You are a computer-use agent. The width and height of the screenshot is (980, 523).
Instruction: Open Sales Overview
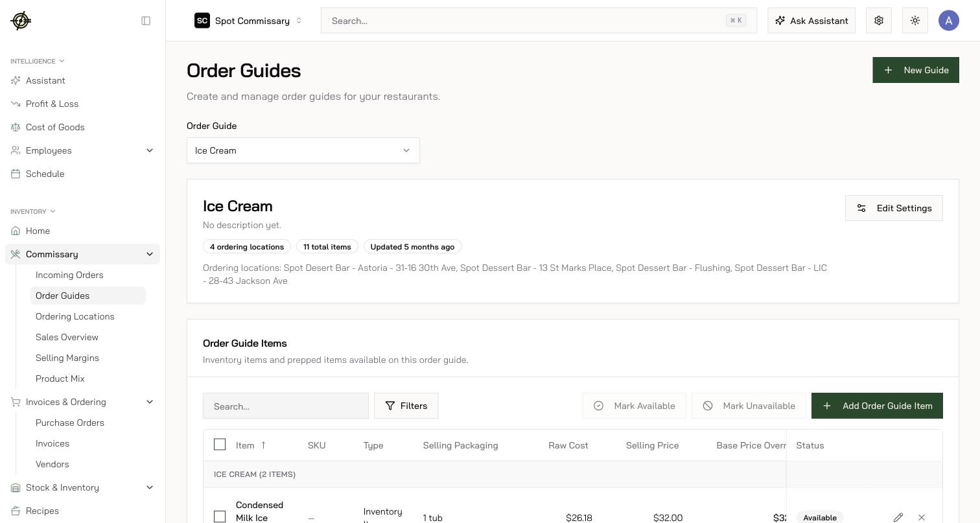pos(67,337)
